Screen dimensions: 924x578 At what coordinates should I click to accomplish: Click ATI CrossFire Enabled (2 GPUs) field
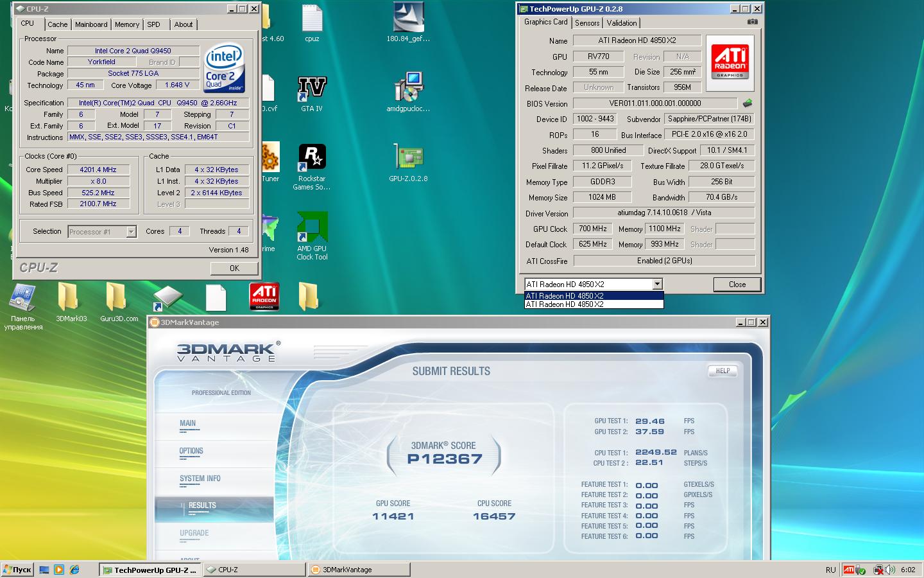click(664, 261)
